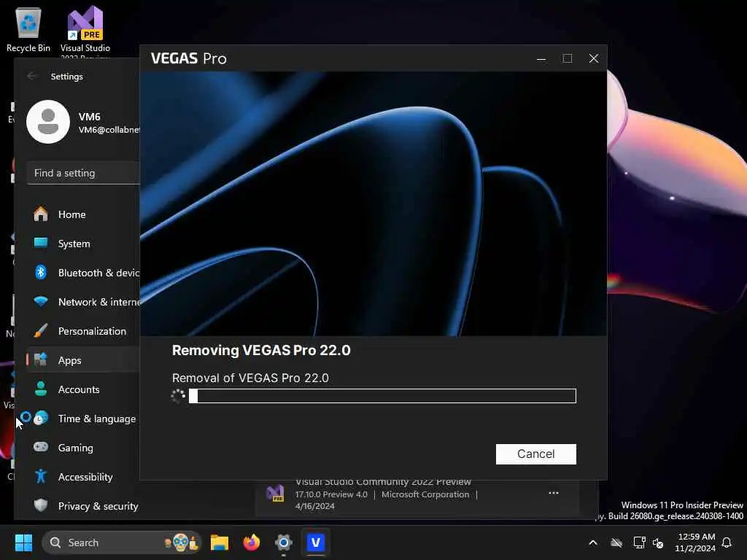Maximize the VEGAS Pro window
Viewport: 747px width, 560px height.
(x=567, y=58)
